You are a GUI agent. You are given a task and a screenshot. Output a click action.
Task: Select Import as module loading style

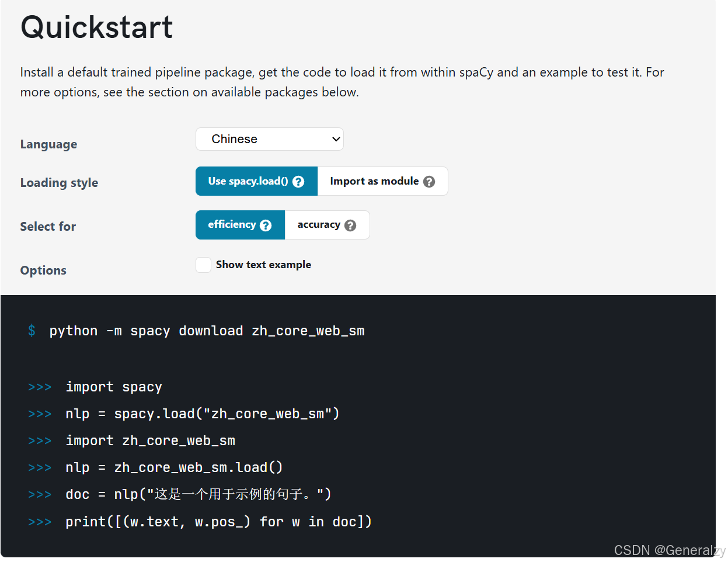click(x=382, y=181)
